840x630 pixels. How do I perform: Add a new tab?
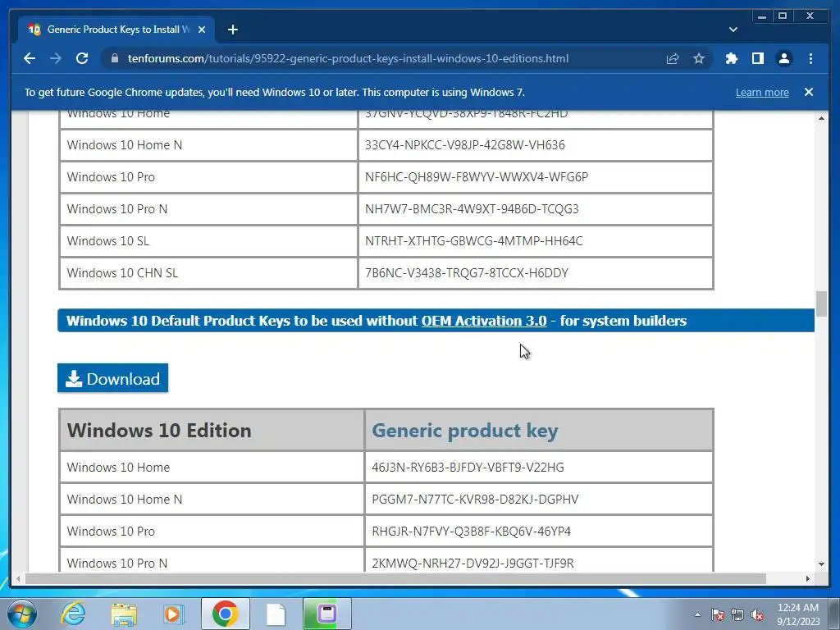click(232, 30)
